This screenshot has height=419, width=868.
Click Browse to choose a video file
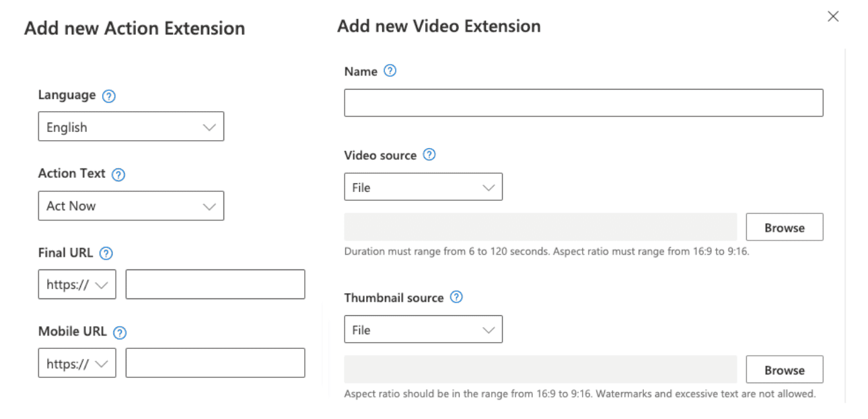click(784, 228)
